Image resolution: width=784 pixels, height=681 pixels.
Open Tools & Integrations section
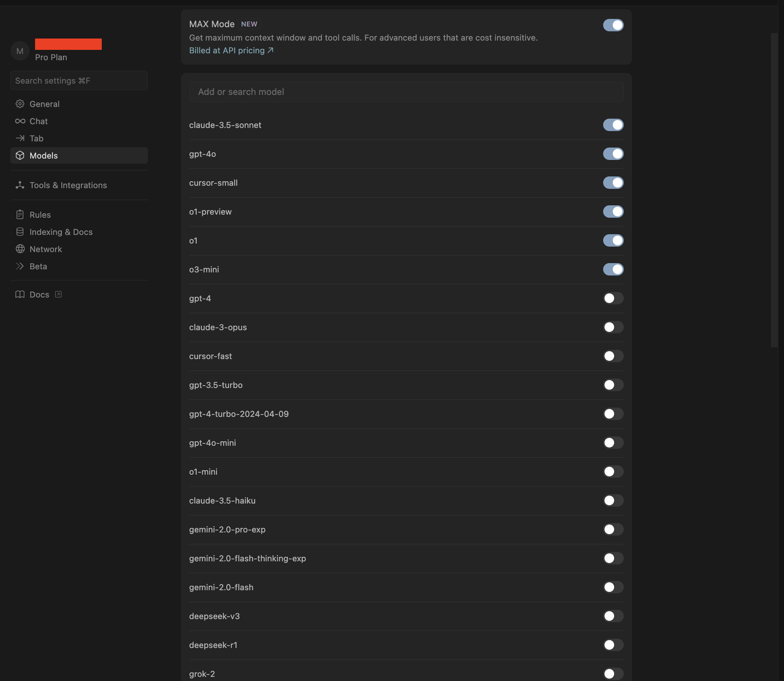79,185
